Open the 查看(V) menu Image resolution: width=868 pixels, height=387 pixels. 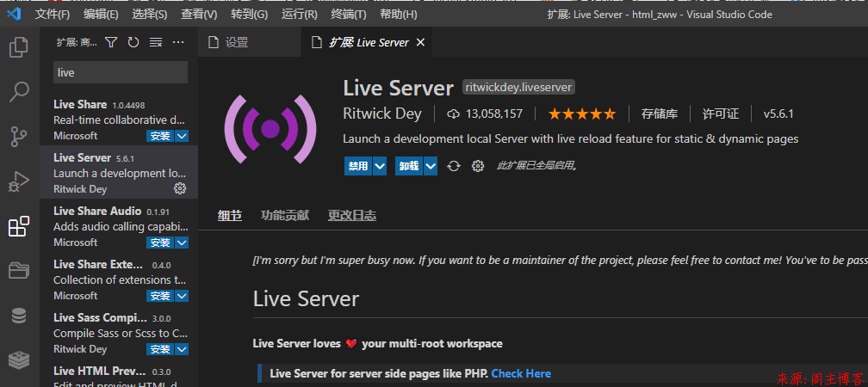point(199,15)
